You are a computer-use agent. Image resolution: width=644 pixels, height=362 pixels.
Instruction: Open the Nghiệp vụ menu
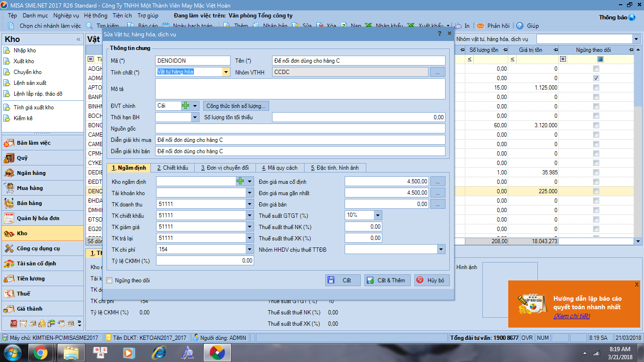coord(66,16)
